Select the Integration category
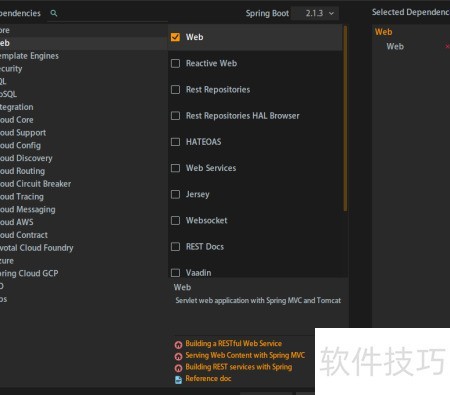This screenshot has width=450, height=395. pyautogui.click(x=17, y=107)
